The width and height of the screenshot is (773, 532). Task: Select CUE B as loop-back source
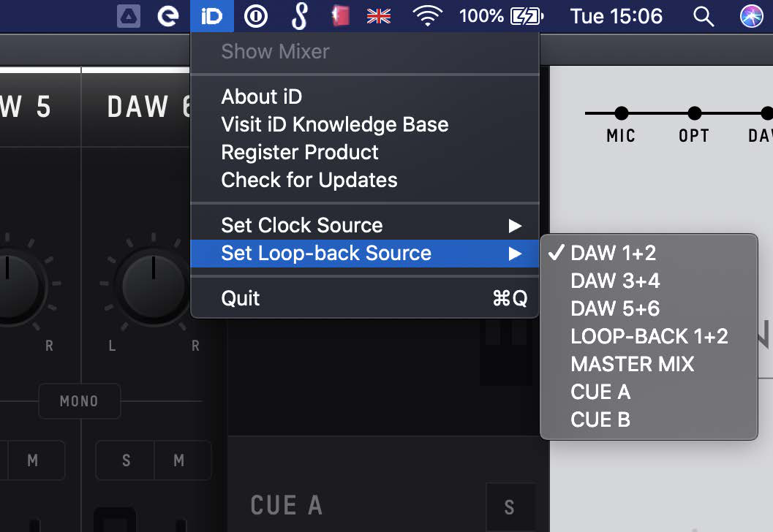[x=649, y=419]
